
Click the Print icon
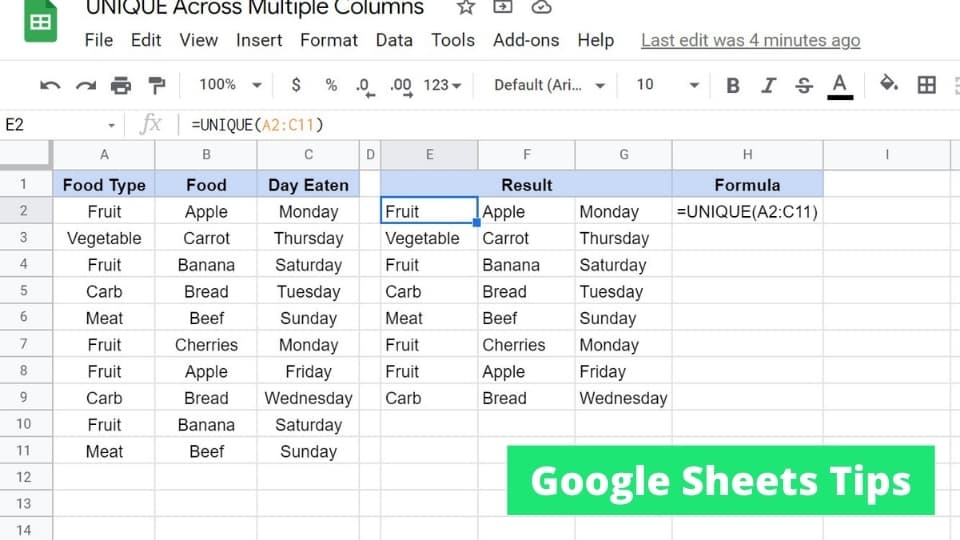(121, 85)
